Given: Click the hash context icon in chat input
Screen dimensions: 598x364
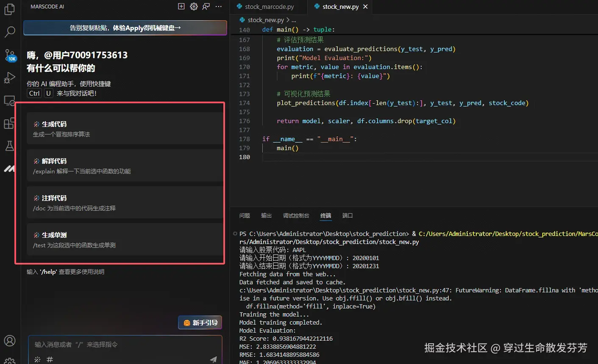Looking at the screenshot, I should click(x=50, y=359).
